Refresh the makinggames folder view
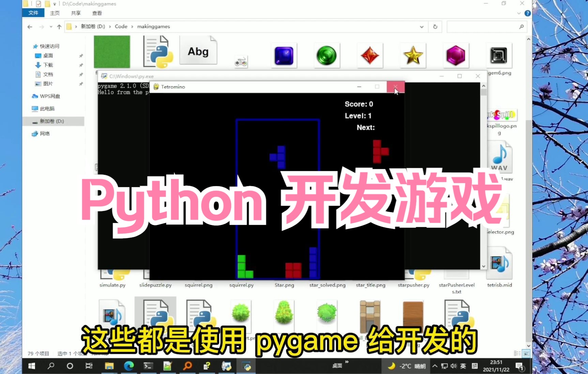This screenshot has height=374, width=588. pos(435,26)
